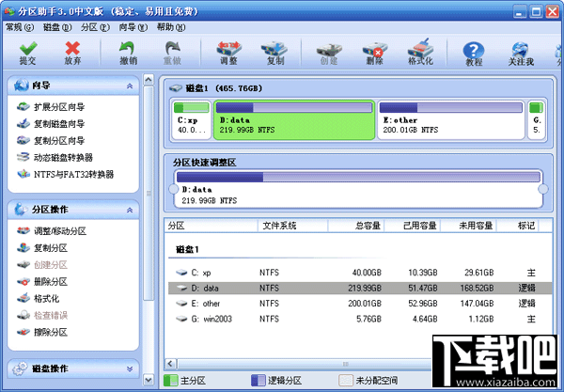Screen dimensions: 564x392
Task: Click the 文件系统 column header
Action: [292, 226]
